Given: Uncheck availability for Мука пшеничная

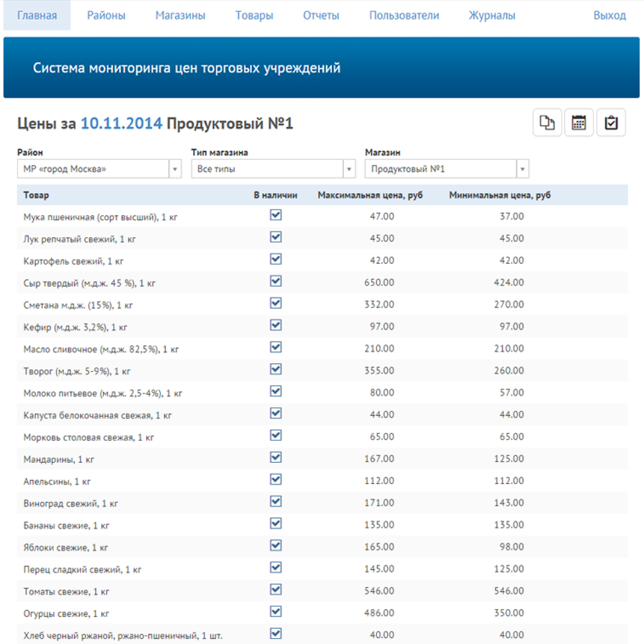Looking at the screenshot, I should pyautogui.click(x=276, y=215).
